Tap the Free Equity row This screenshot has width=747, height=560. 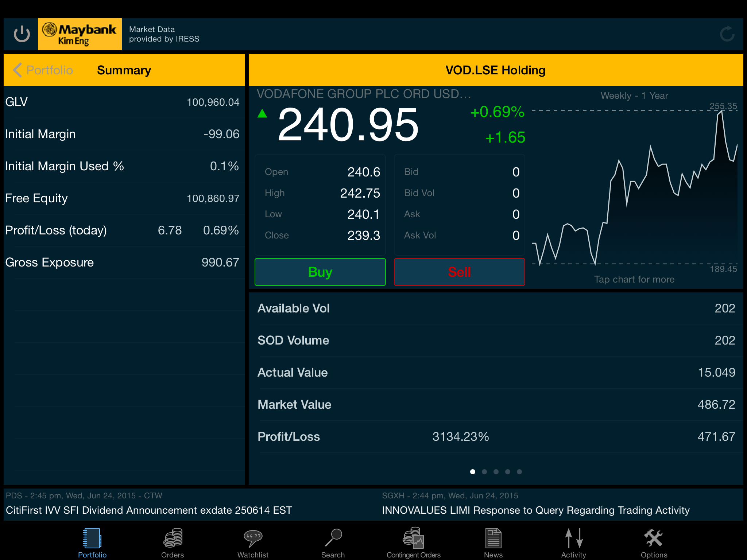[124, 198]
